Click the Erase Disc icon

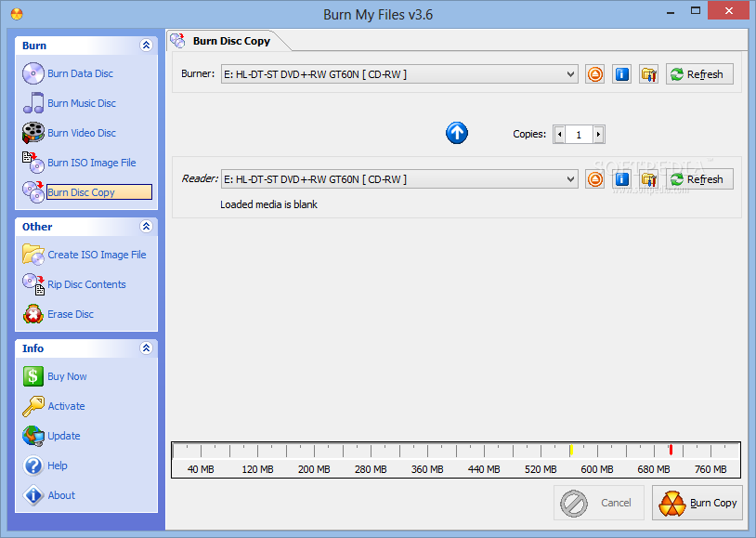[33, 314]
